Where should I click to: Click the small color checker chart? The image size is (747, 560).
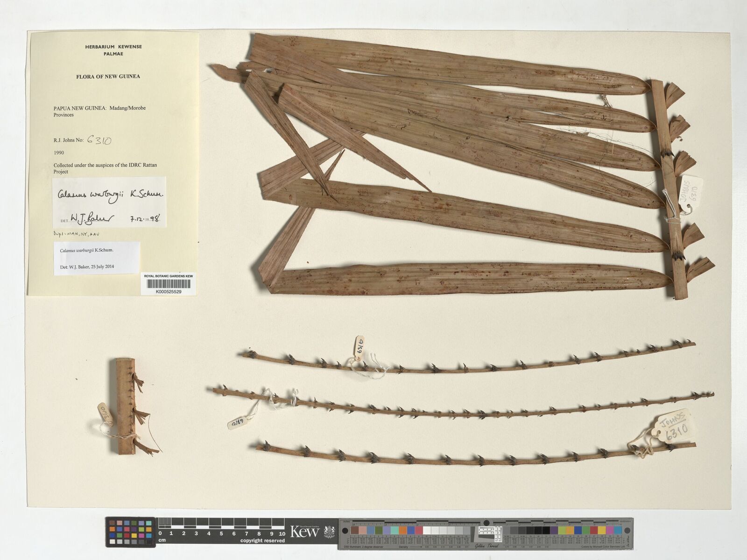tap(131, 532)
